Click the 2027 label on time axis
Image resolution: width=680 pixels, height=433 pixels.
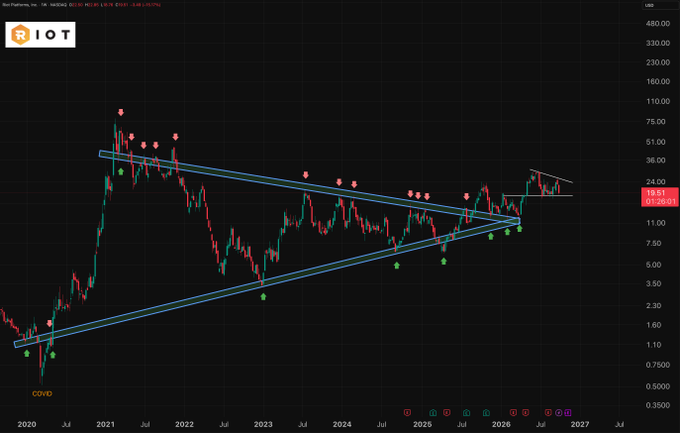point(579,424)
